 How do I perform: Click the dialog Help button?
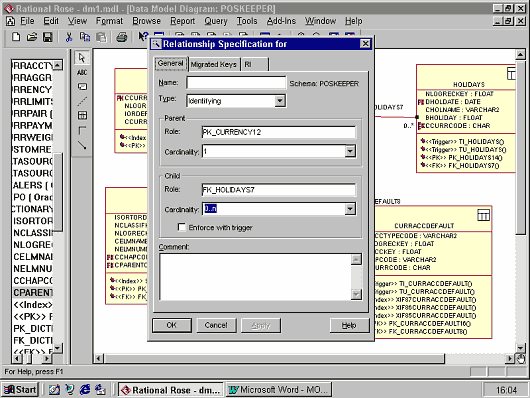(349, 325)
